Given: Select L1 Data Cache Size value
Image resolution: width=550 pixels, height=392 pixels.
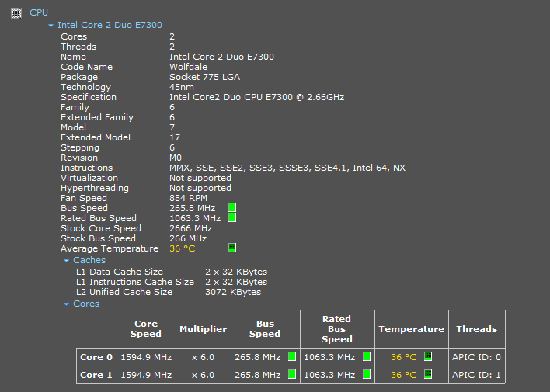Looking at the screenshot, I should pos(236,272).
